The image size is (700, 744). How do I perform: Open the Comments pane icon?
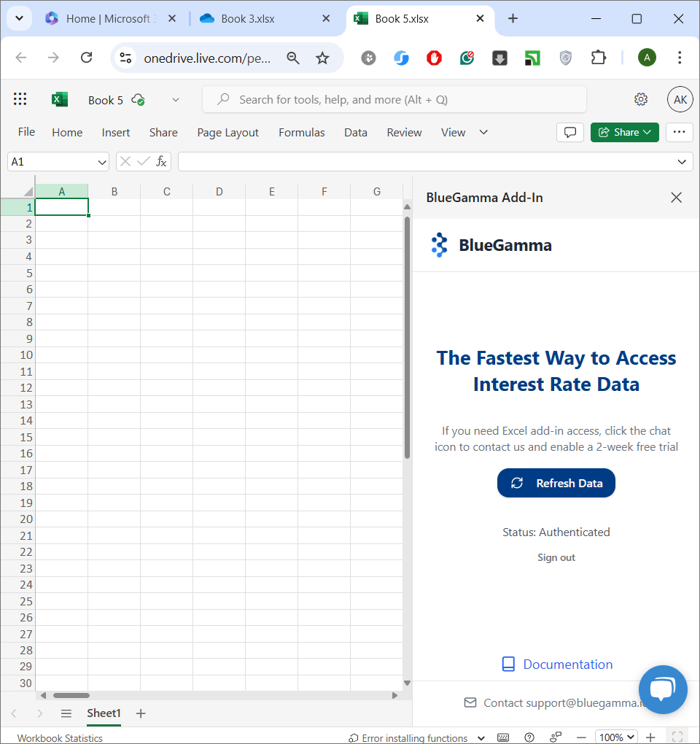[x=570, y=132]
